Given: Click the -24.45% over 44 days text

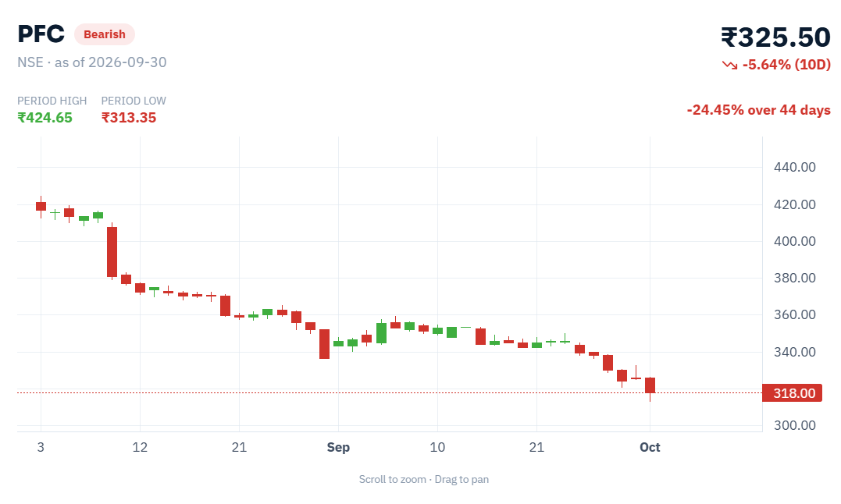Looking at the screenshot, I should pyautogui.click(x=758, y=110).
